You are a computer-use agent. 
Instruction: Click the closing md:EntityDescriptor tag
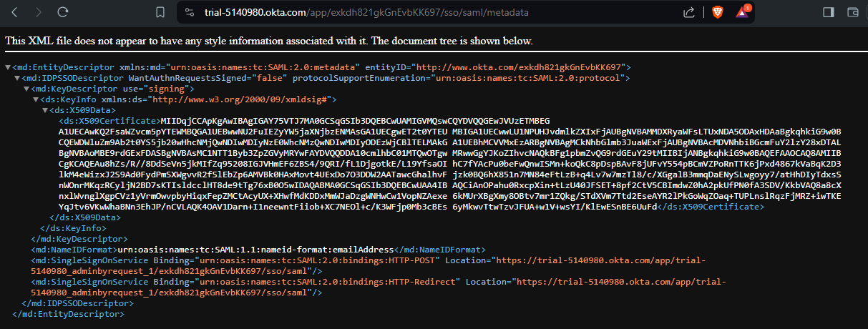tap(67, 314)
